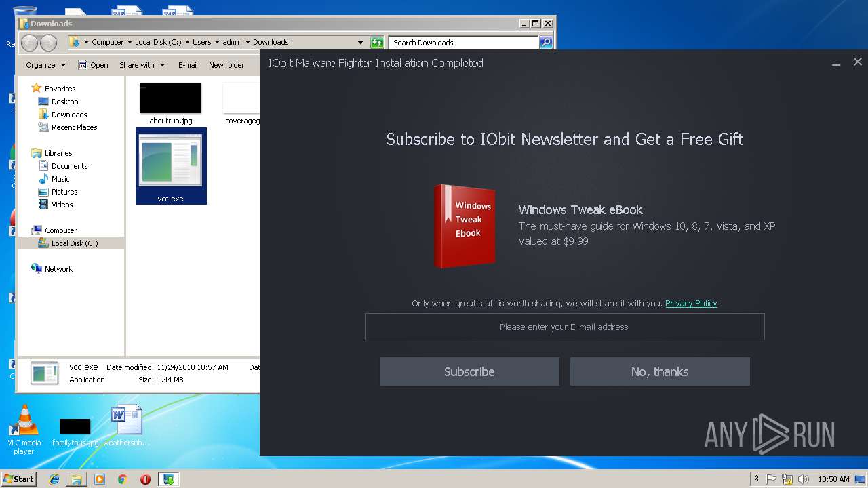
Task: Minimize the IObit Malware Fighter window
Action: tap(836, 63)
